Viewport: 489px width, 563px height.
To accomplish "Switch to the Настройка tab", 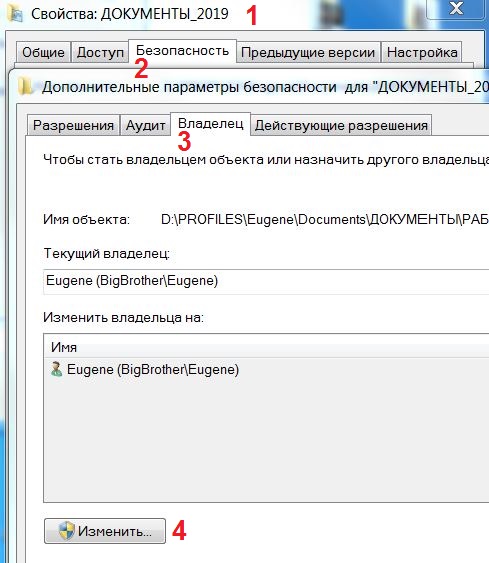I will 422,52.
